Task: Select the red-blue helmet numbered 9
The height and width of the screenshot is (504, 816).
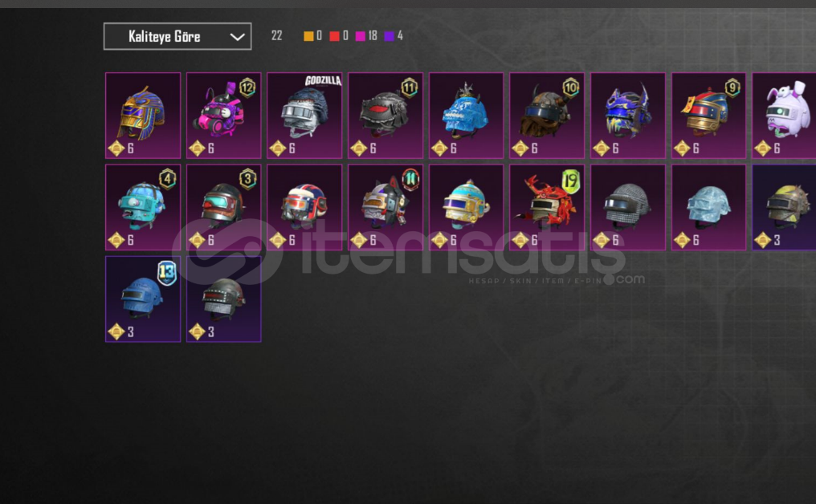Action: (708, 116)
